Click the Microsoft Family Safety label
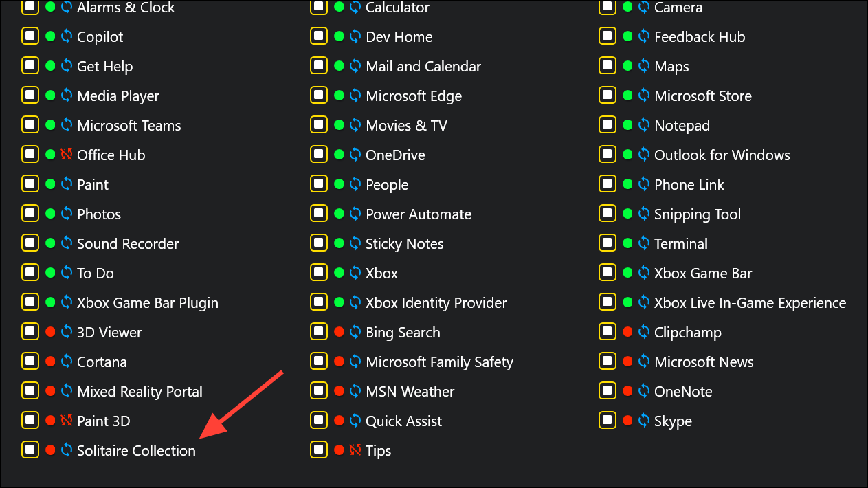This screenshot has height=488, width=868. click(439, 362)
